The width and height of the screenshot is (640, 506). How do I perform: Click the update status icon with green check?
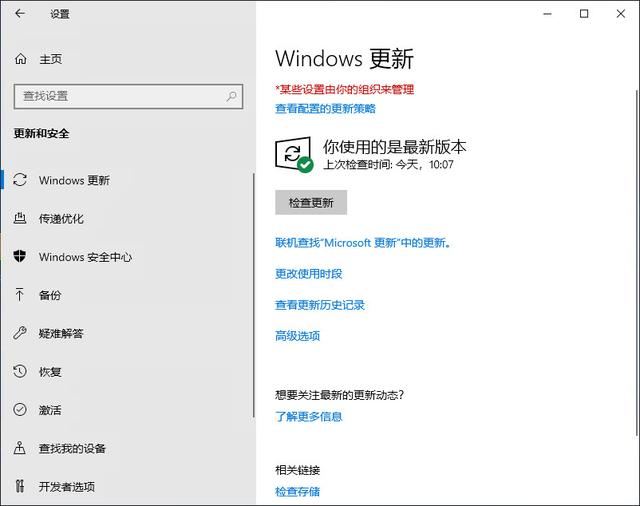(294, 155)
